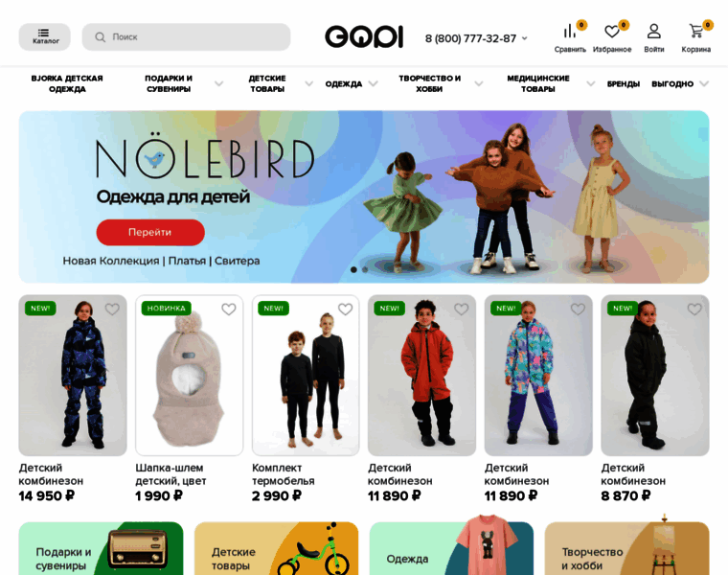Click the Войти account icon

(653, 32)
